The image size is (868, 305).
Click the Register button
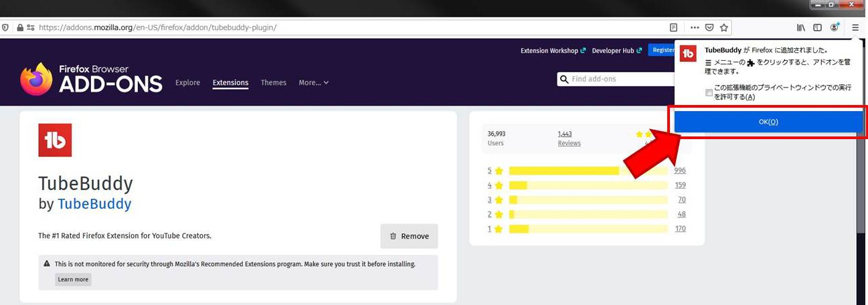(661, 50)
